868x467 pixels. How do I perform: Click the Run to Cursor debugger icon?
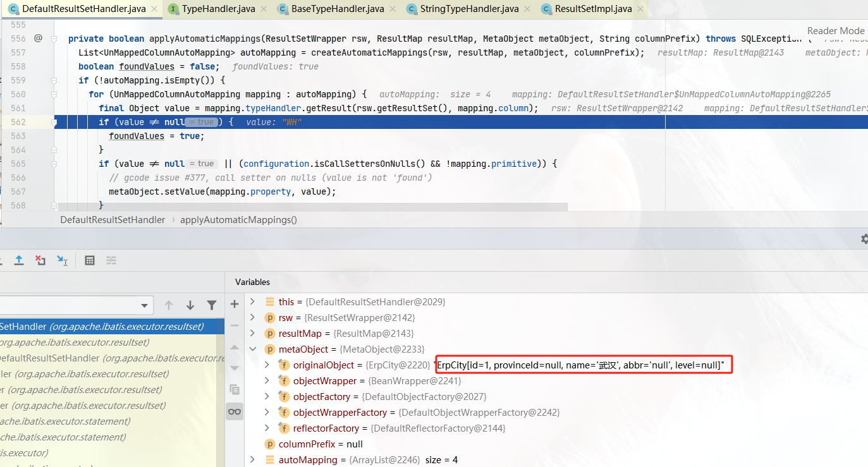pyautogui.click(x=62, y=260)
